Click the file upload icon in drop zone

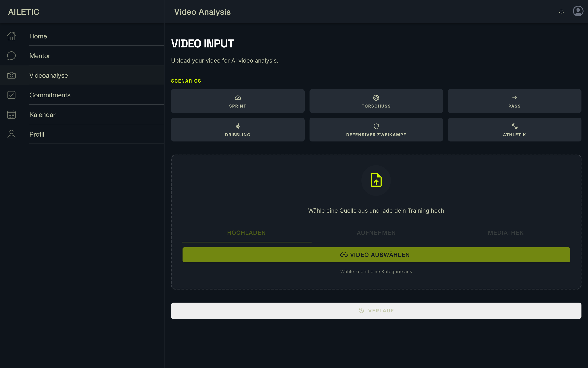tap(376, 180)
